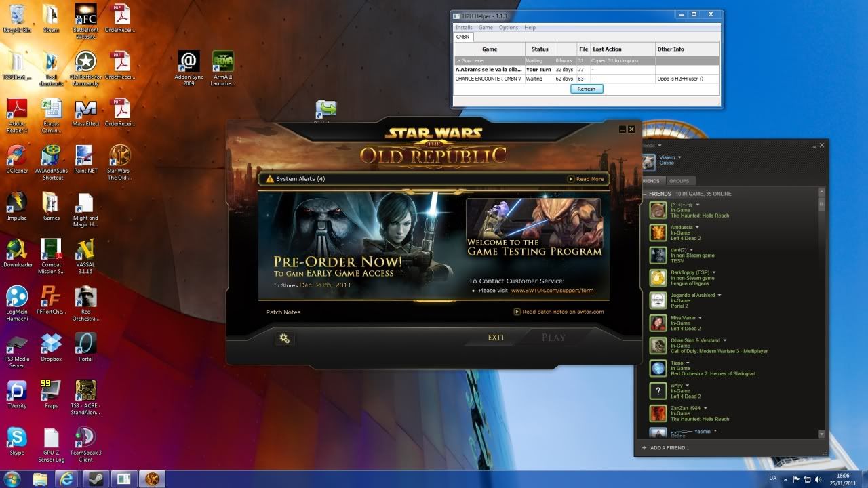Image resolution: width=868 pixels, height=488 pixels.
Task: Click EXIT in the SWTOR launcher
Action: point(496,338)
